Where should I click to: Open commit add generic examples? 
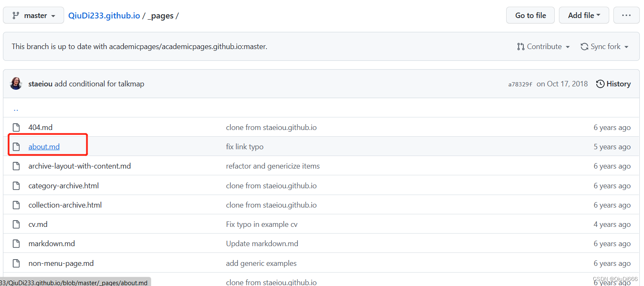(261, 263)
